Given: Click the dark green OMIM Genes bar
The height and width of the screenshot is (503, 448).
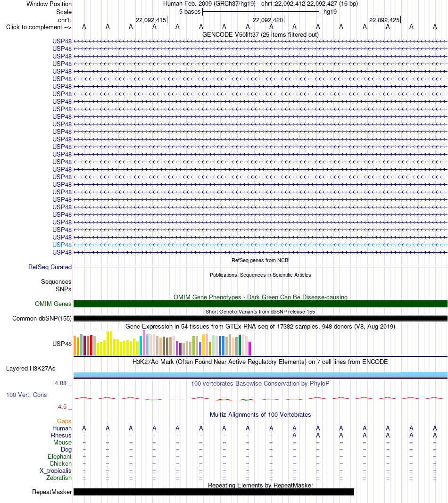Looking at the screenshot, I should [x=260, y=304].
